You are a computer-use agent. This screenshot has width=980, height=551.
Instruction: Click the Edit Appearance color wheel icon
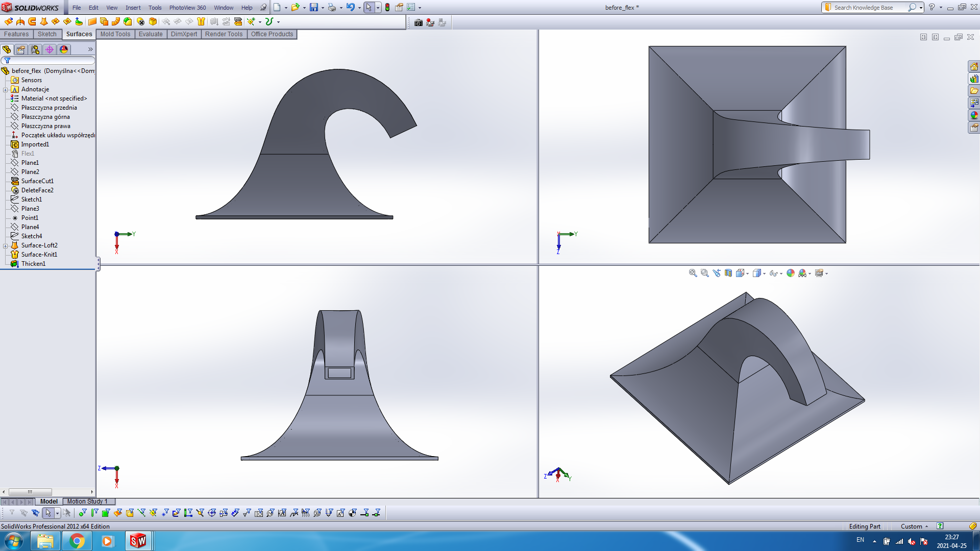click(x=791, y=273)
